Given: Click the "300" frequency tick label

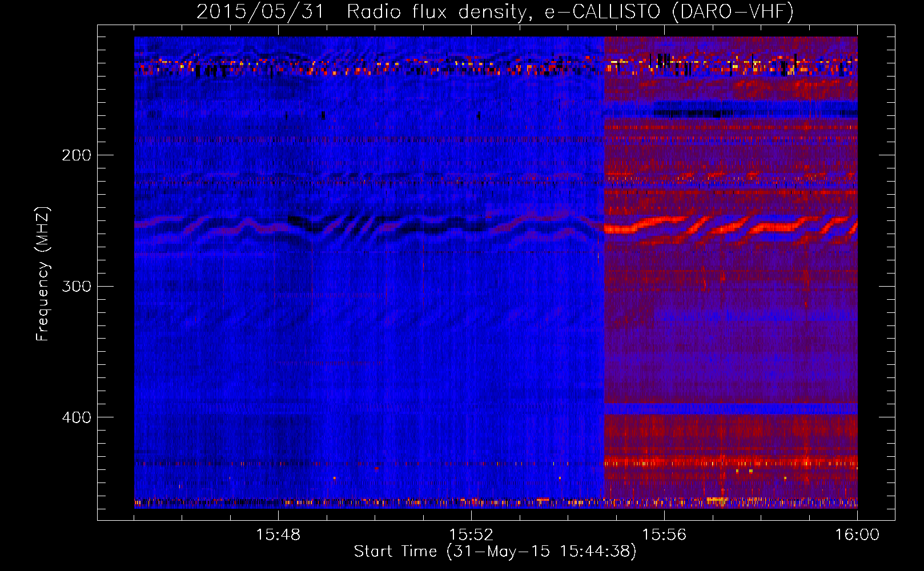Looking at the screenshot, I should pyautogui.click(x=76, y=286).
